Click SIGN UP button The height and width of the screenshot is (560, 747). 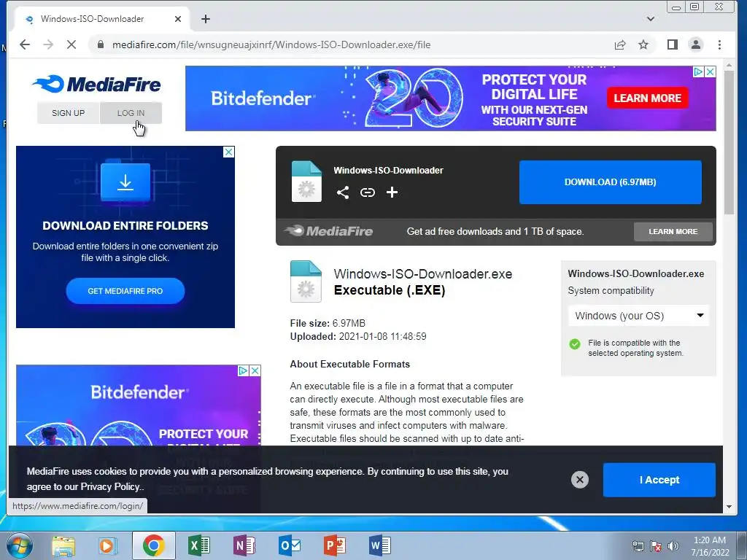(68, 113)
